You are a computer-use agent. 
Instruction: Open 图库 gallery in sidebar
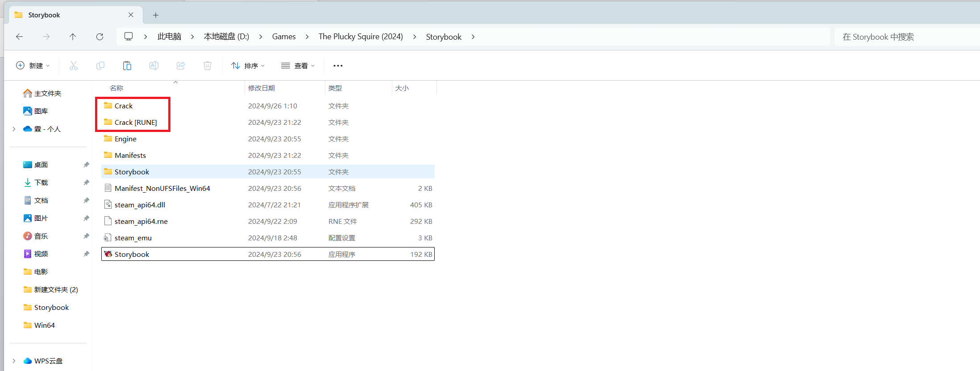(x=35, y=111)
